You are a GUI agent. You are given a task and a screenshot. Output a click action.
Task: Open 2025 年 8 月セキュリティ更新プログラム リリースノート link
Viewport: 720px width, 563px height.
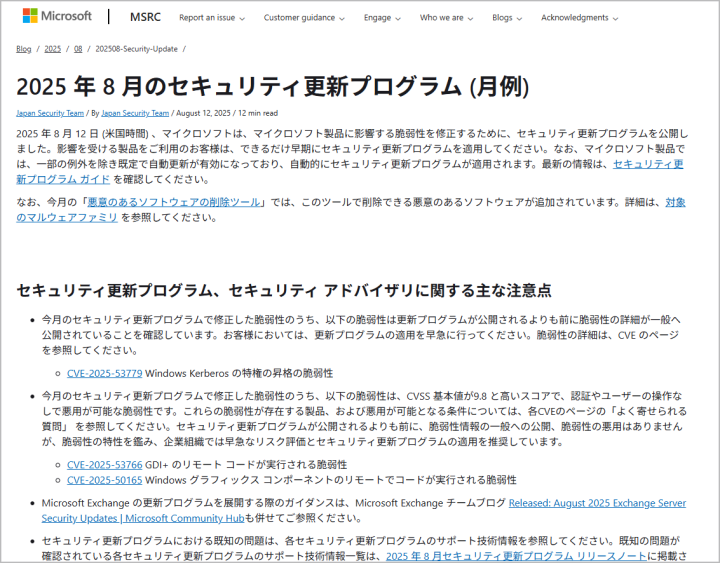(x=516, y=556)
